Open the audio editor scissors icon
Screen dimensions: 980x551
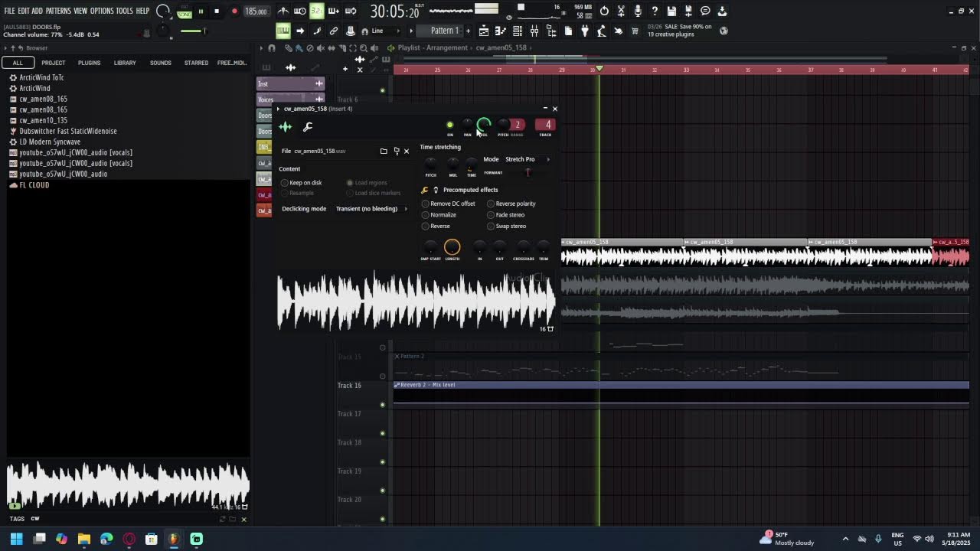tap(621, 11)
